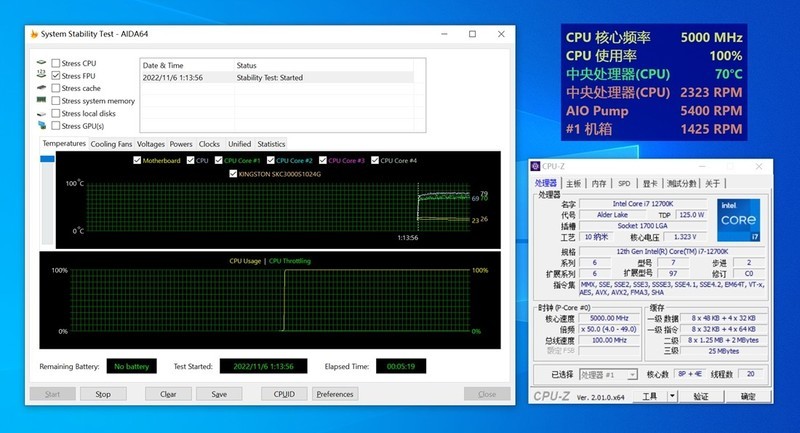This screenshot has width=800, height=433.
Task: Open the 测试分数 tab in CPU-Z
Action: [682, 184]
